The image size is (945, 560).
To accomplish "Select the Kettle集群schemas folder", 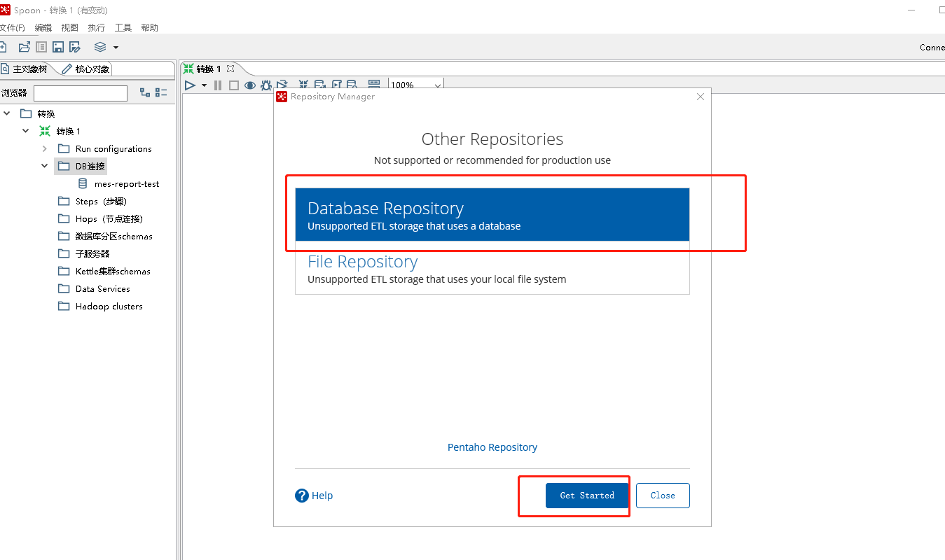I will (113, 271).
